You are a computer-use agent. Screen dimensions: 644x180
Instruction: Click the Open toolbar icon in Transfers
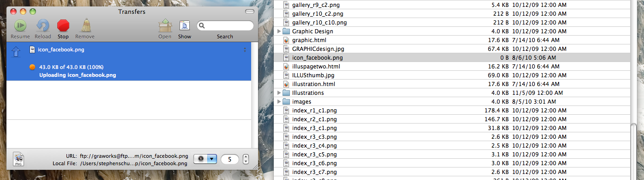pos(165,25)
